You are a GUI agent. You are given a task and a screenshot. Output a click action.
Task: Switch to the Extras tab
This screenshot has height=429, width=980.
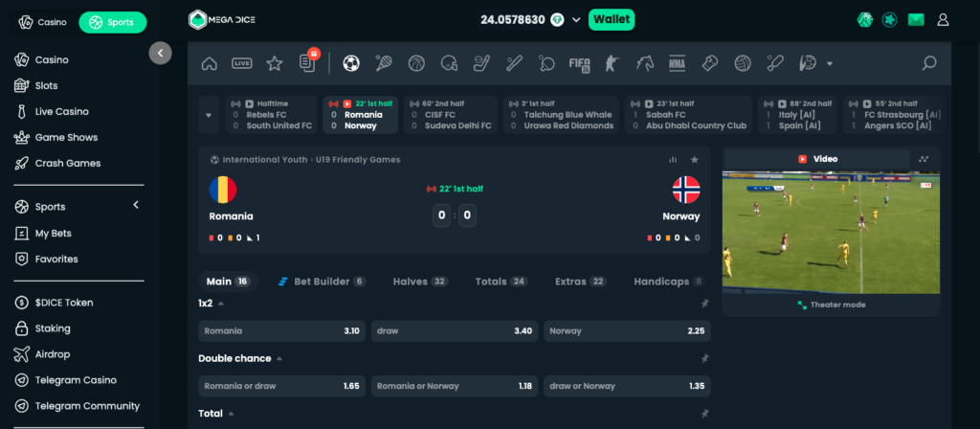pos(581,282)
